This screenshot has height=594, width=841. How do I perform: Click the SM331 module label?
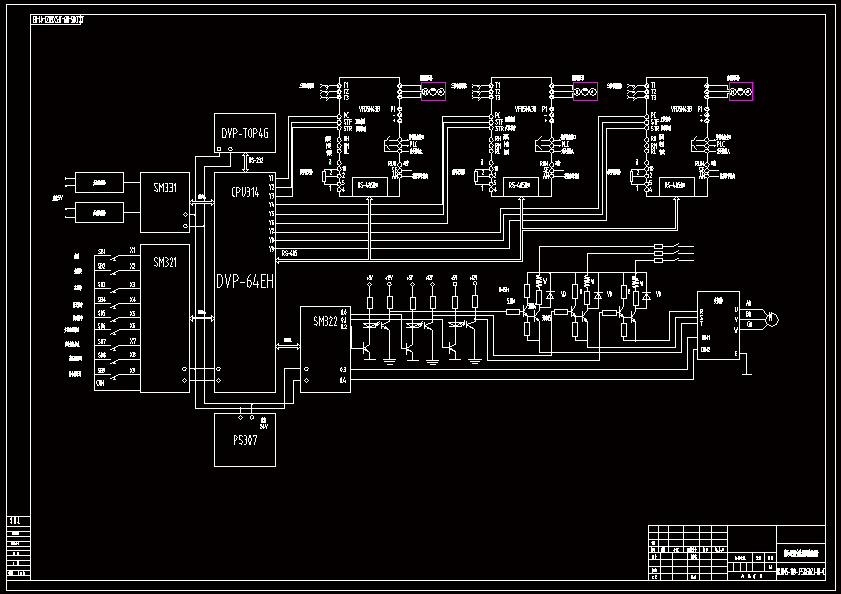click(165, 188)
